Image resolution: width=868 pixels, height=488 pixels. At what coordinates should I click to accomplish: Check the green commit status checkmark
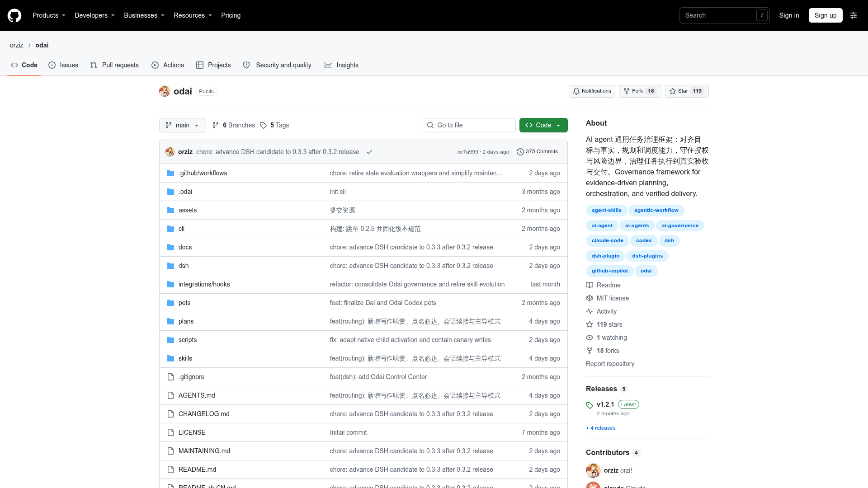click(x=369, y=152)
